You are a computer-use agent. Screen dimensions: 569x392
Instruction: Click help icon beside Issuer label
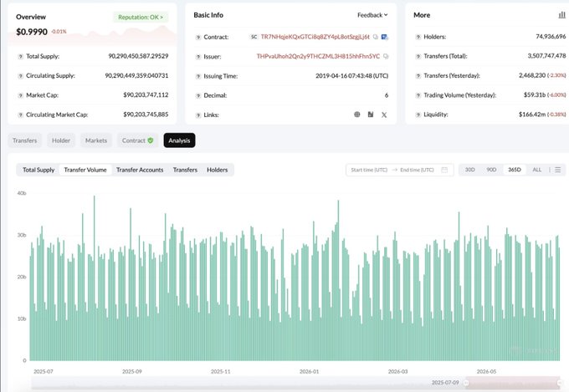pos(198,57)
